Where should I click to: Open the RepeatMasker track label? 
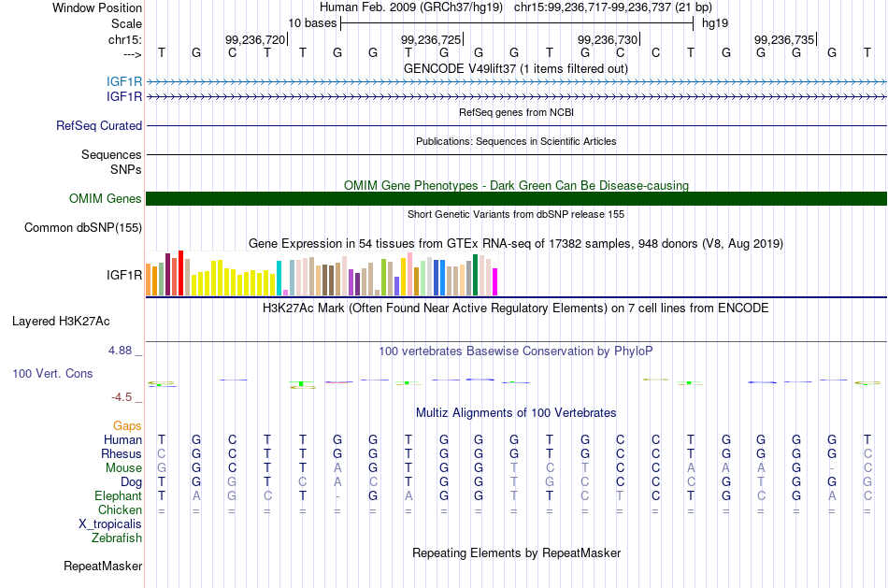(103, 566)
